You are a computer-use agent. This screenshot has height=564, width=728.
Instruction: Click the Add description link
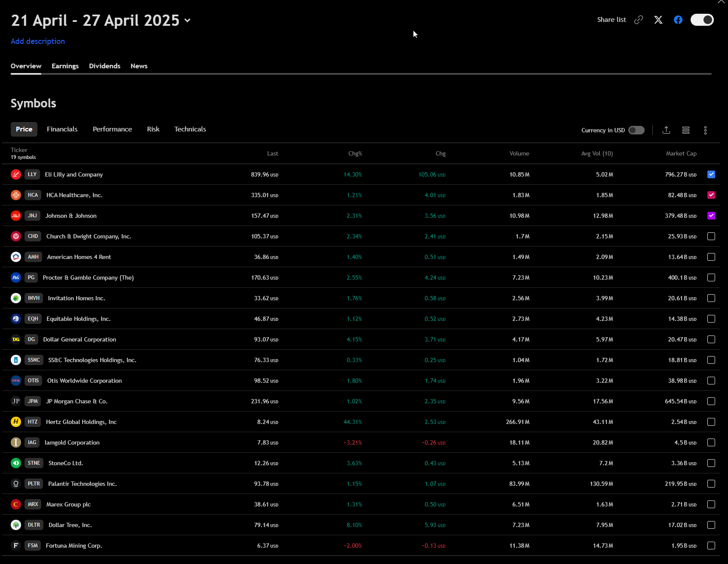pyautogui.click(x=38, y=41)
